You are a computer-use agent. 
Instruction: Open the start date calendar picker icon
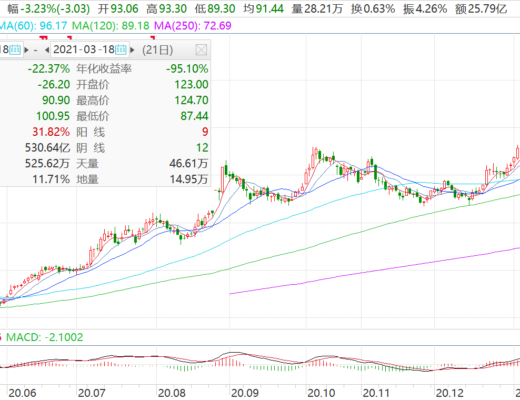coord(15,50)
